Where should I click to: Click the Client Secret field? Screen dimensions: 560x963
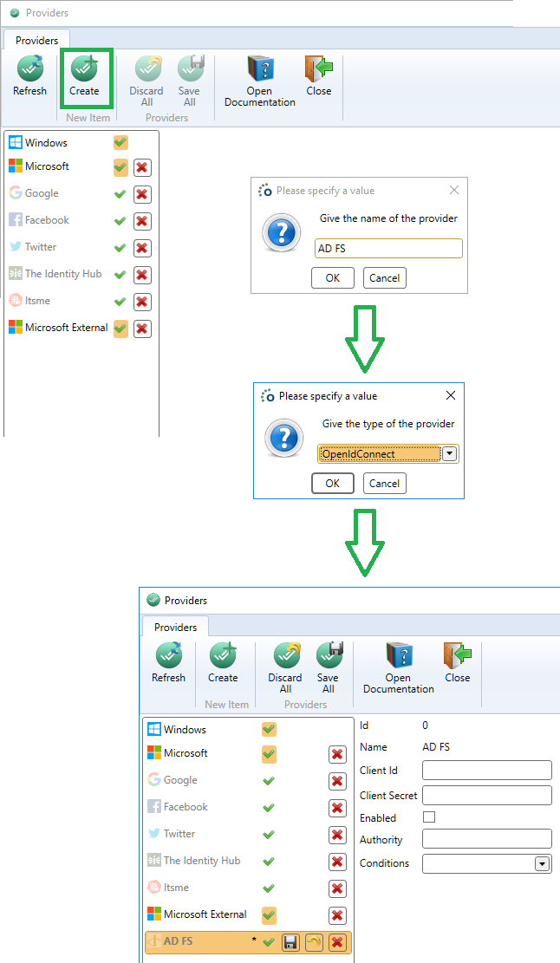click(487, 795)
